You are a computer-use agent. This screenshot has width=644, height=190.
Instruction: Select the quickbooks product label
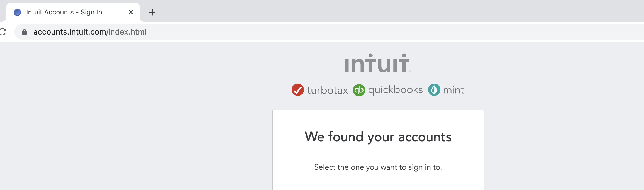click(396, 90)
